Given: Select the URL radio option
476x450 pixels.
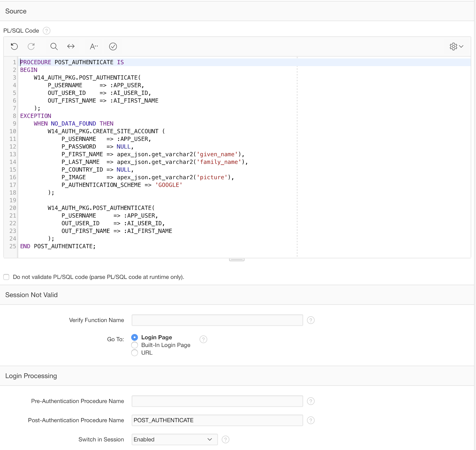Looking at the screenshot, I should [x=135, y=353].
